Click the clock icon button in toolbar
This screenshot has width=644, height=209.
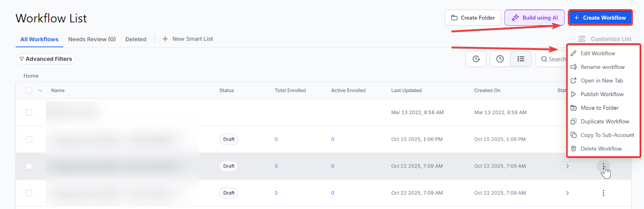tap(500, 59)
